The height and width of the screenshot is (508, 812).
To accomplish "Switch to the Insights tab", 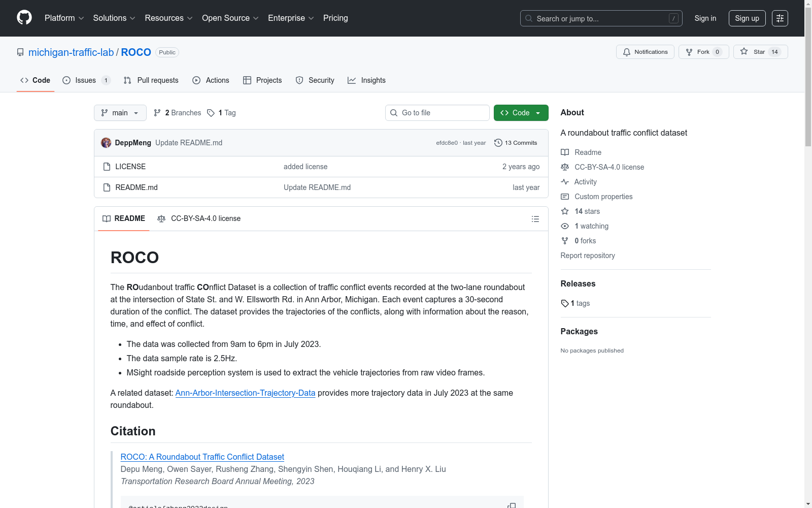I will point(366,80).
